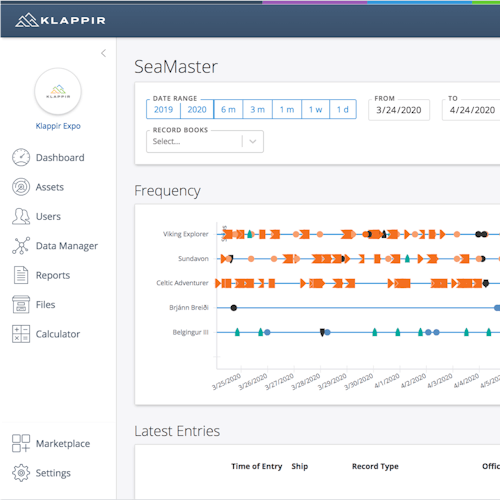Viewport: 500px width, 500px height.
Task: Click the black dot on Brjánn Breiði timeline
Action: pyautogui.click(x=234, y=308)
